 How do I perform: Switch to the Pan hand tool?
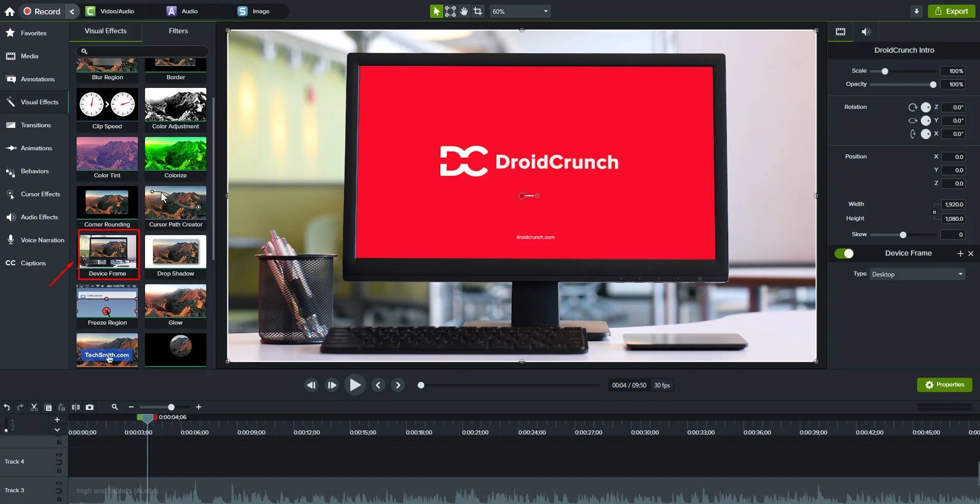pos(464,11)
